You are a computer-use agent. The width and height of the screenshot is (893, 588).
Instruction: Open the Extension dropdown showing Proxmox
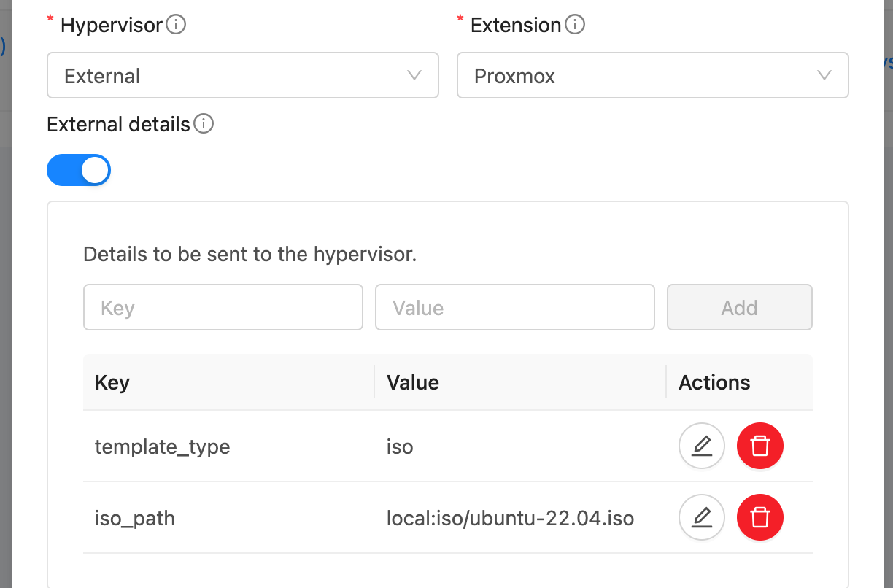tap(652, 75)
